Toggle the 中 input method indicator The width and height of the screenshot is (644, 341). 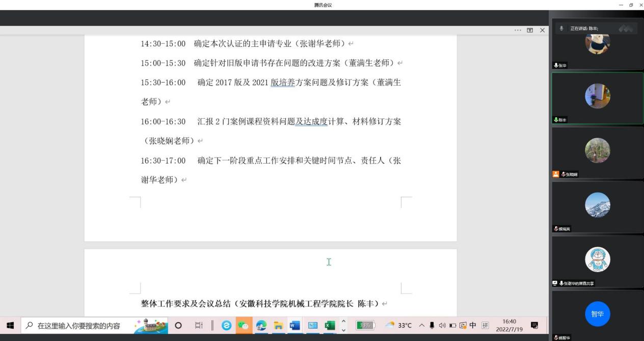pyautogui.click(x=472, y=326)
